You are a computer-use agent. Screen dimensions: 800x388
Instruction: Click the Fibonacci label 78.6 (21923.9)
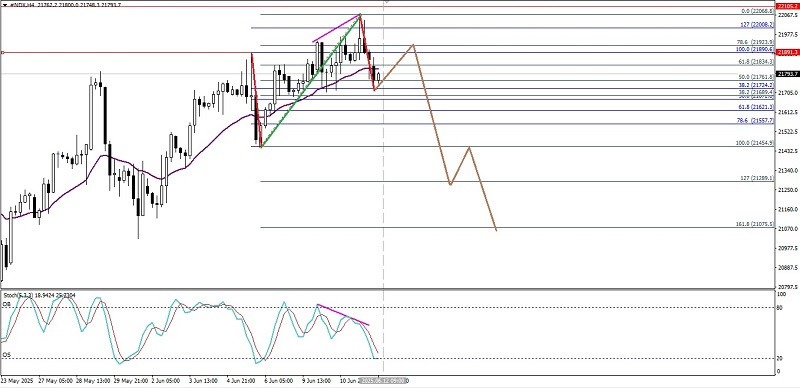tap(755, 42)
